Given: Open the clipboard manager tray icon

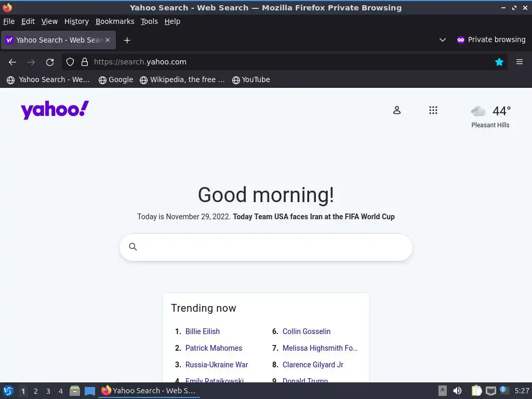Looking at the screenshot, I should pyautogui.click(x=477, y=391).
